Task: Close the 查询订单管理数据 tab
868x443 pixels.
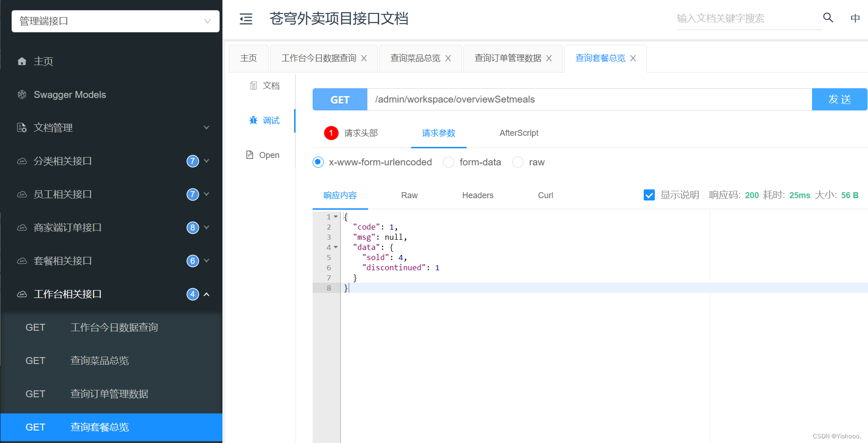Action: 549,58
